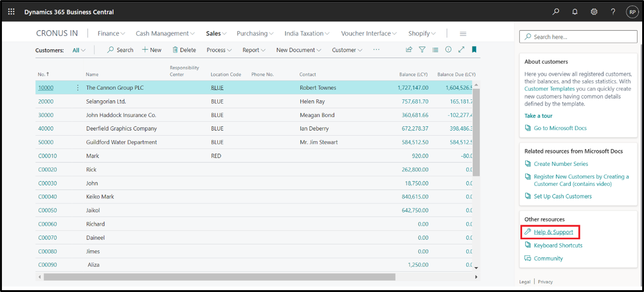Click the Share icon in action bar

[x=409, y=50]
